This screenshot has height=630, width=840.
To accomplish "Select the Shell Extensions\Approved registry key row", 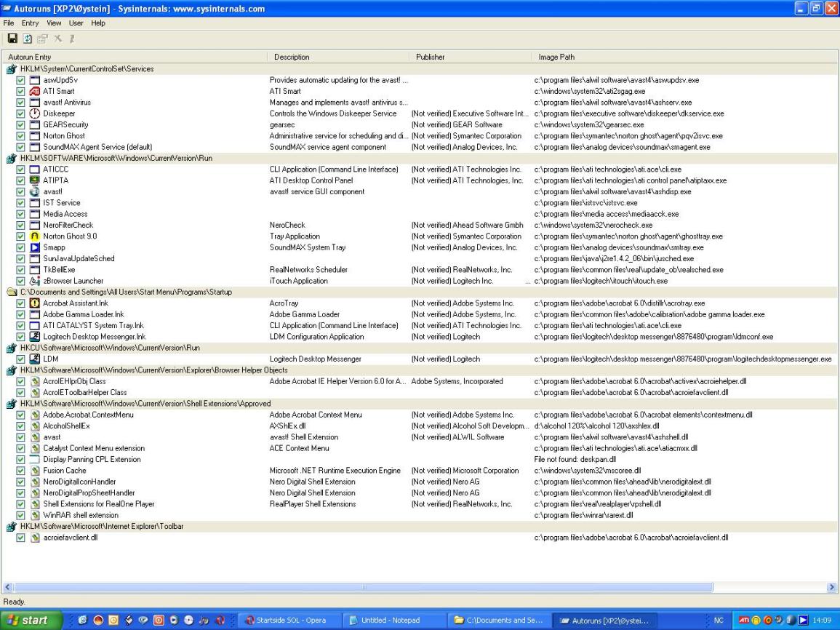I will coord(420,404).
